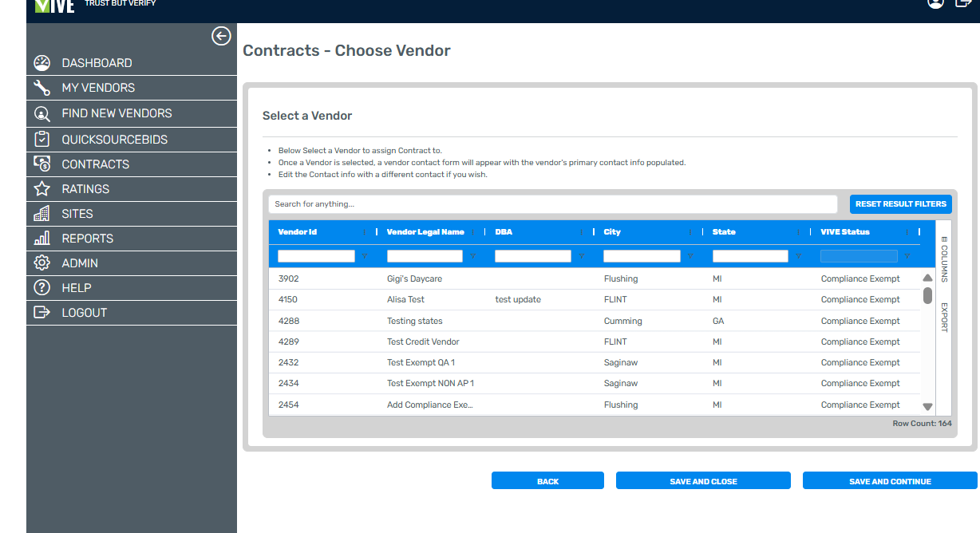Open the Vendor Legal Name column menu
The height and width of the screenshot is (533, 980).
(x=473, y=232)
